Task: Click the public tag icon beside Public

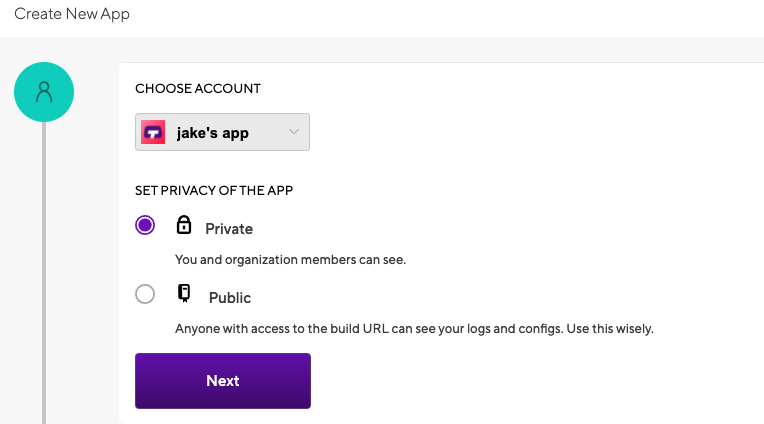Action: click(x=184, y=293)
